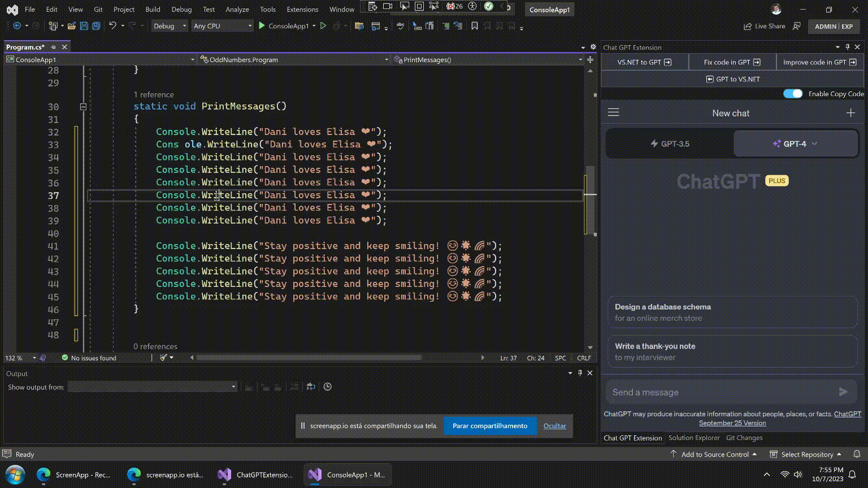Click the Fix code in GPT button
This screenshot has width=868, height=488.
732,62
